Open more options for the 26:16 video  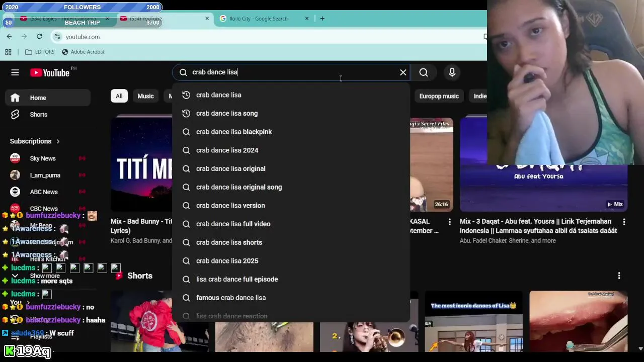coord(450,222)
